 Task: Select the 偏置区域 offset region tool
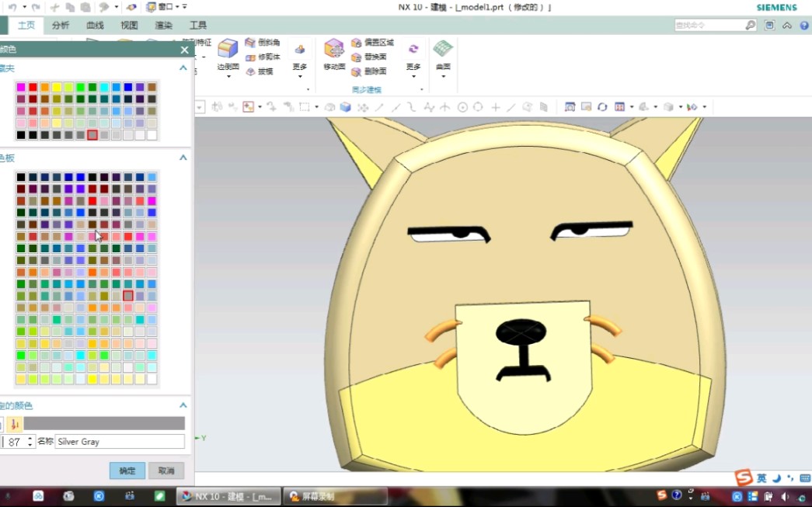tap(373, 43)
